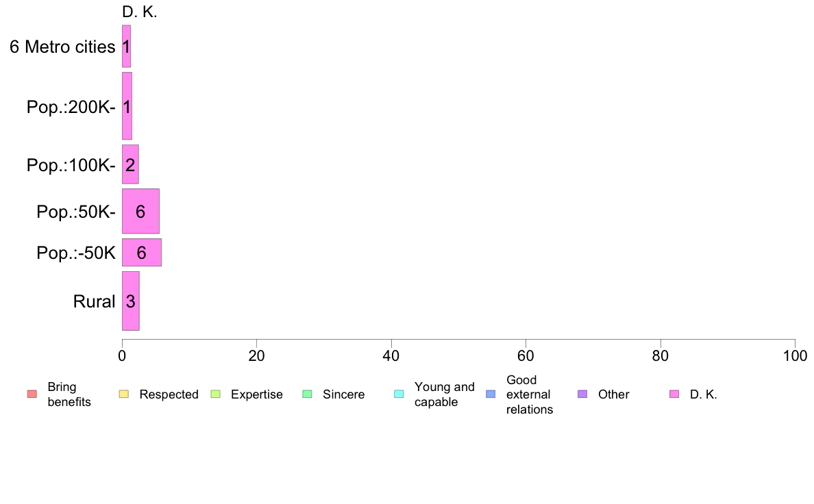This screenshot has height=504, width=814.
Task: Click the Young and capable cyan swatch
Action: [399, 394]
